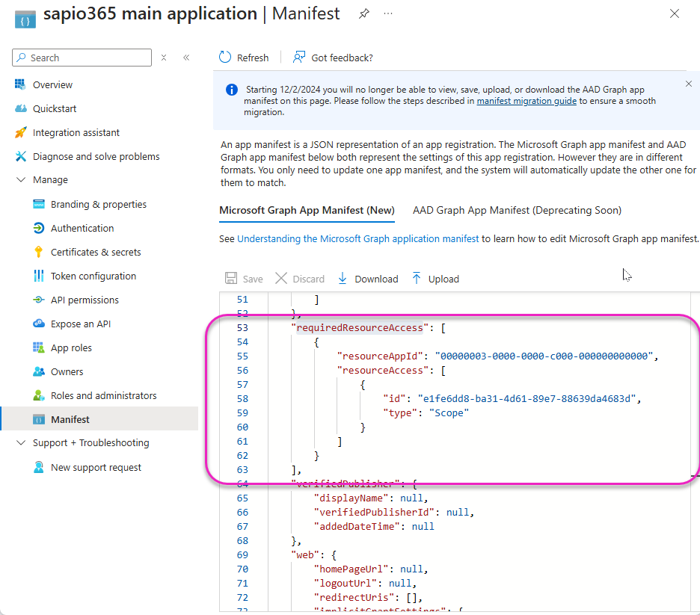The image size is (700, 615).
Task: Open Expose an API cloud icon
Action: (39, 324)
